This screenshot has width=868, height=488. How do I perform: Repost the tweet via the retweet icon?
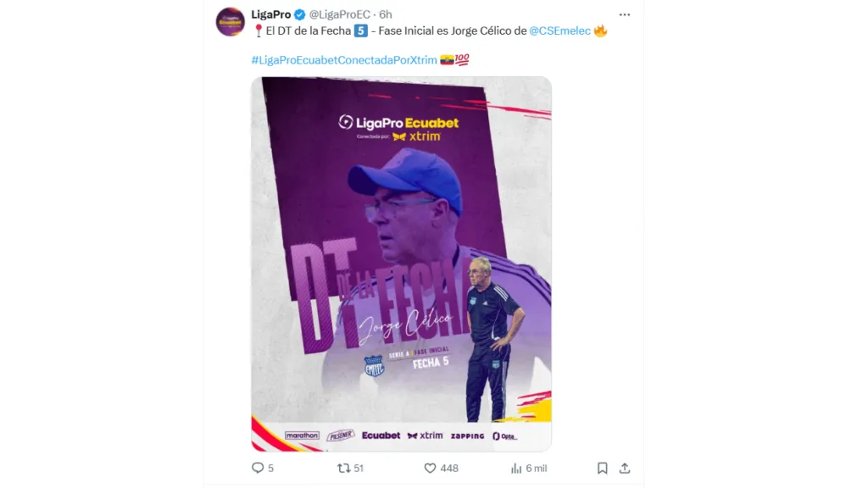click(x=344, y=468)
